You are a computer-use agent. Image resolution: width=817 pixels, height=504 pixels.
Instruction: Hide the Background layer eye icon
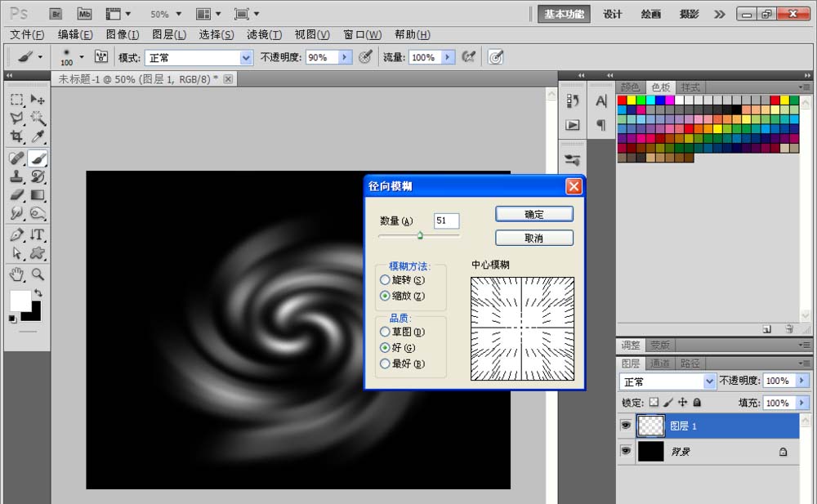(626, 450)
